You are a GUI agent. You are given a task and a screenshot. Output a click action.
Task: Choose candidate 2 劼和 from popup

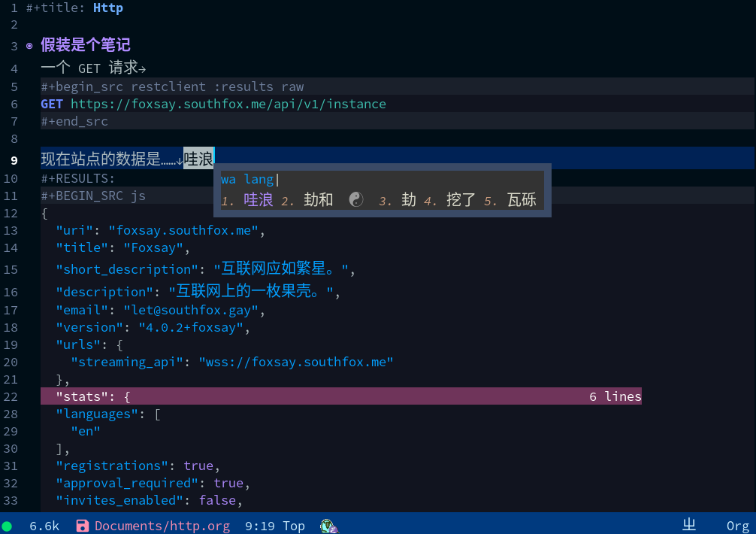318,200
